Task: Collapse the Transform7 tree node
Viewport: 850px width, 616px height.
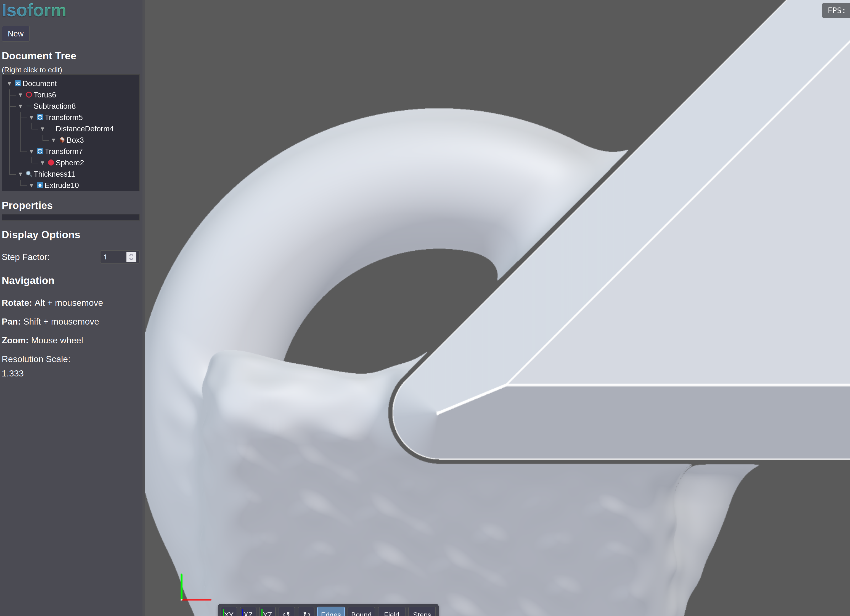Action: 31,151
